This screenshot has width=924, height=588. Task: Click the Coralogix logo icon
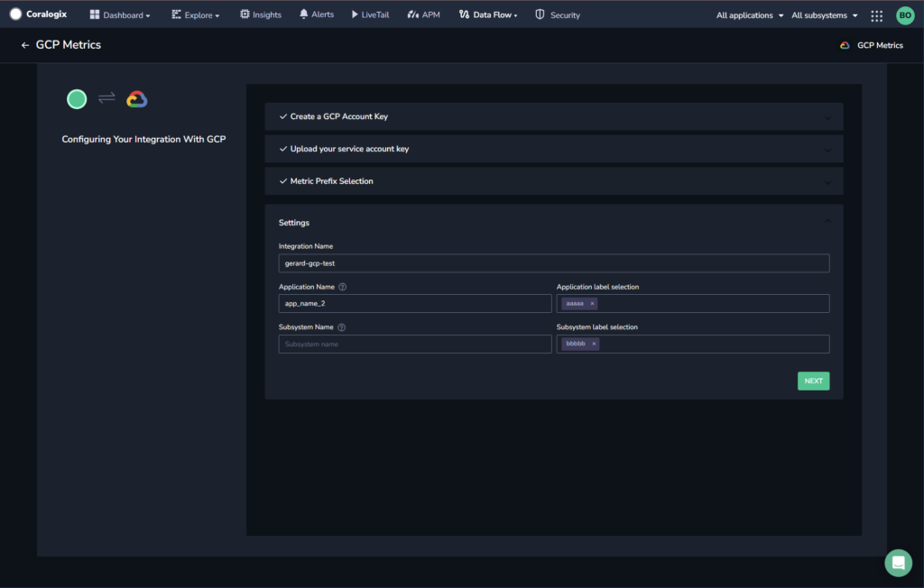point(16,14)
